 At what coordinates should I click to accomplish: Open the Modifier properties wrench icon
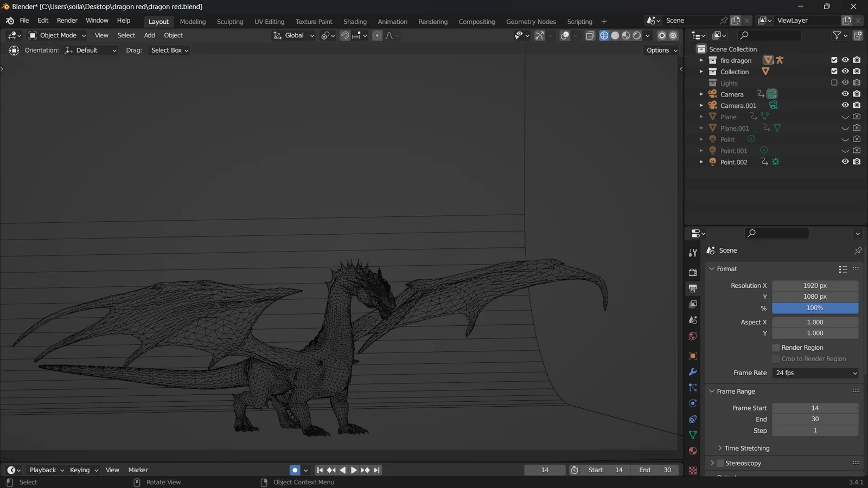[692, 372]
